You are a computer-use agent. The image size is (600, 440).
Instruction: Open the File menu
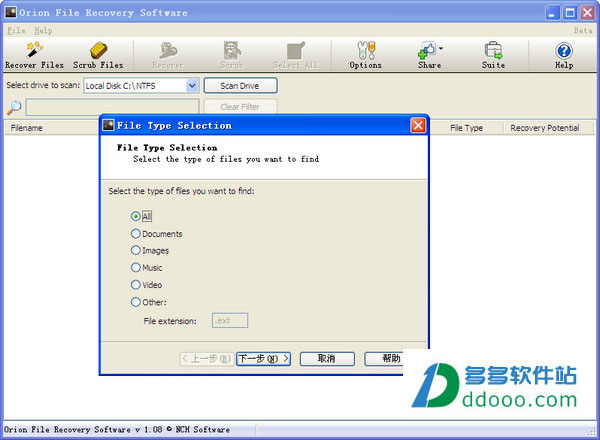pos(16,31)
